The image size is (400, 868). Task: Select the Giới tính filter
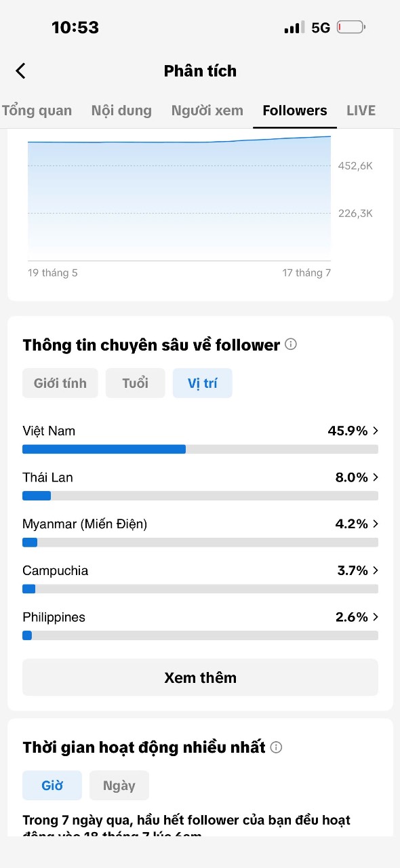[x=60, y=383]
